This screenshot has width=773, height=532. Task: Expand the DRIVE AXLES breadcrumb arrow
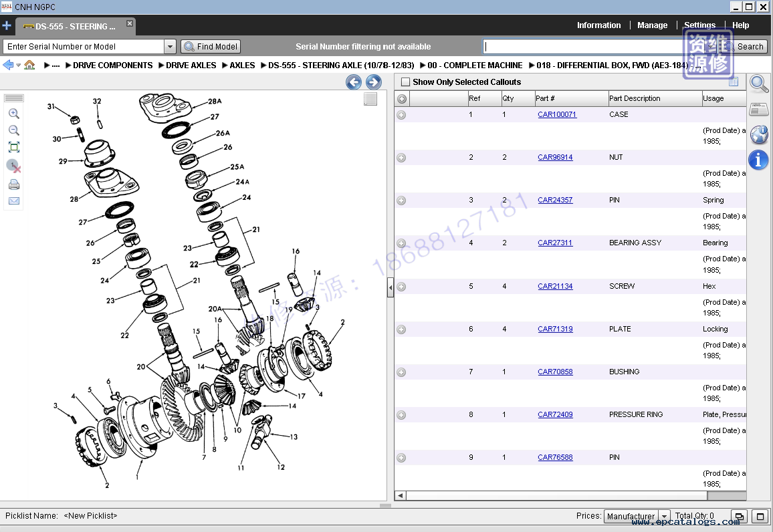pyautogui.click(x=160, y=65)
